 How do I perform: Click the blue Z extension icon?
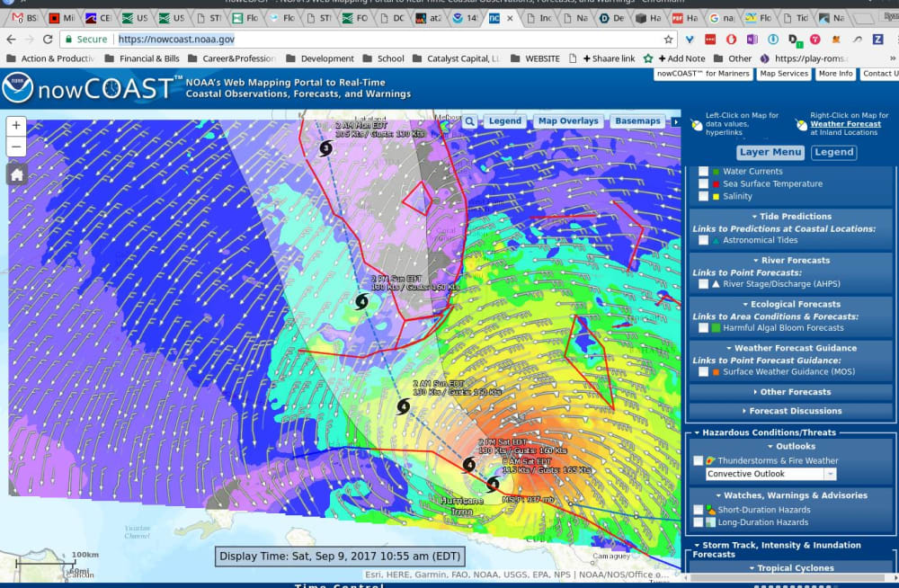877,39
